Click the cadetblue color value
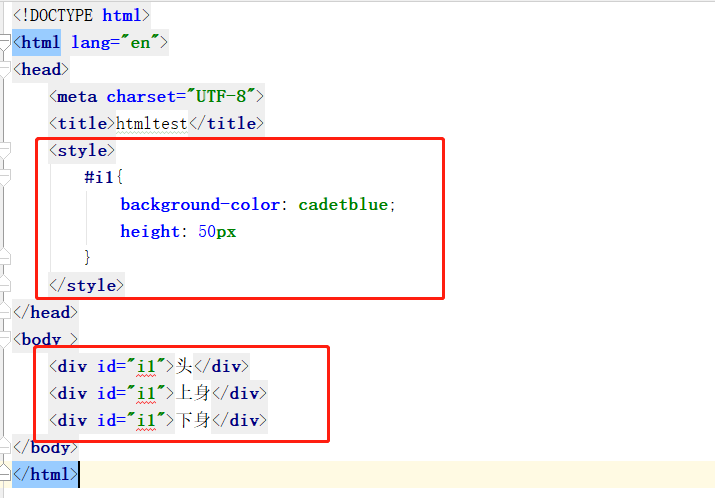The image size is (715, 498). pyautogui.click(x=343, y=204)
